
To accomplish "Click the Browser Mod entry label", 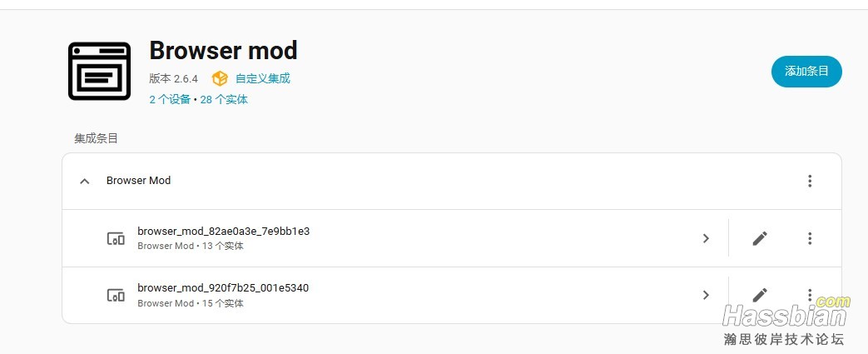I will [138, 181].
